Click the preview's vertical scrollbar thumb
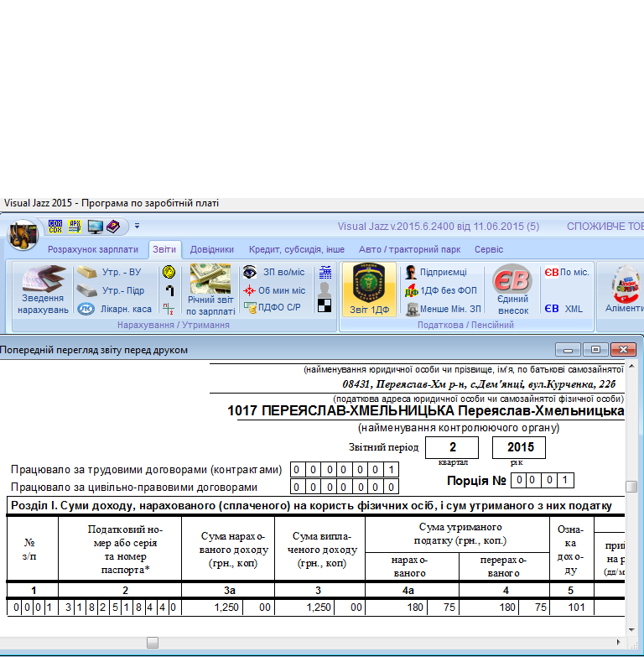644x657 pixels. (631, 487)
